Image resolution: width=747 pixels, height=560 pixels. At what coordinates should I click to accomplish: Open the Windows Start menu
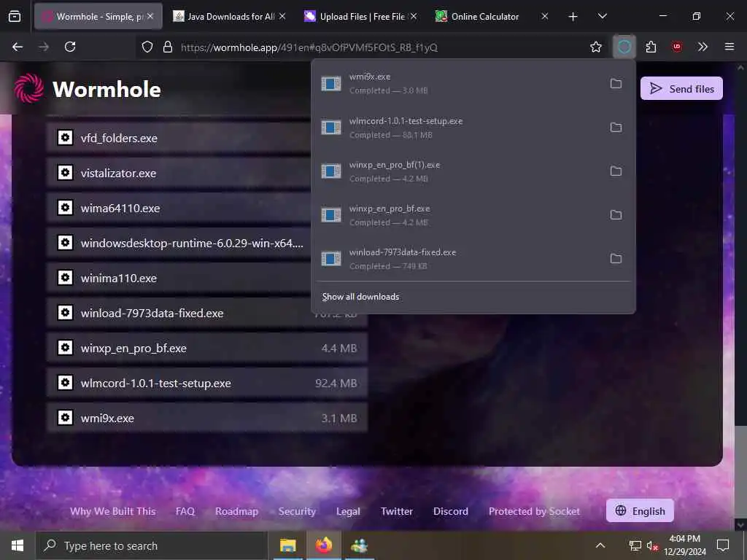pyautogui.click(x=18, y=545)
